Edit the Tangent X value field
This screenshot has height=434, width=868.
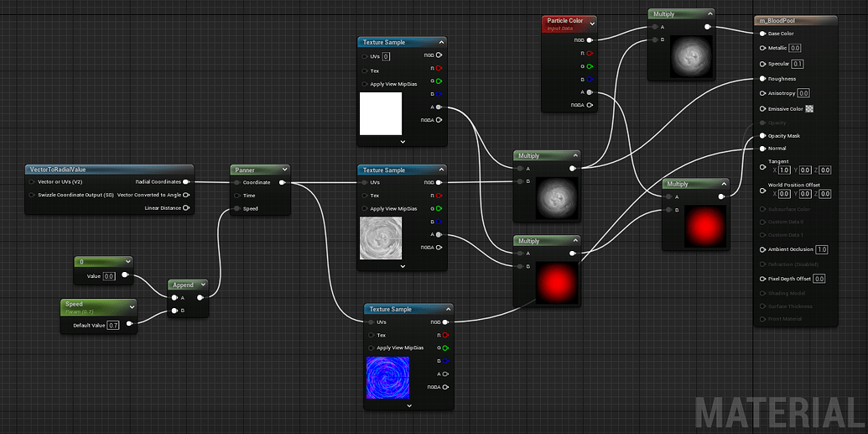coord(784,170)
